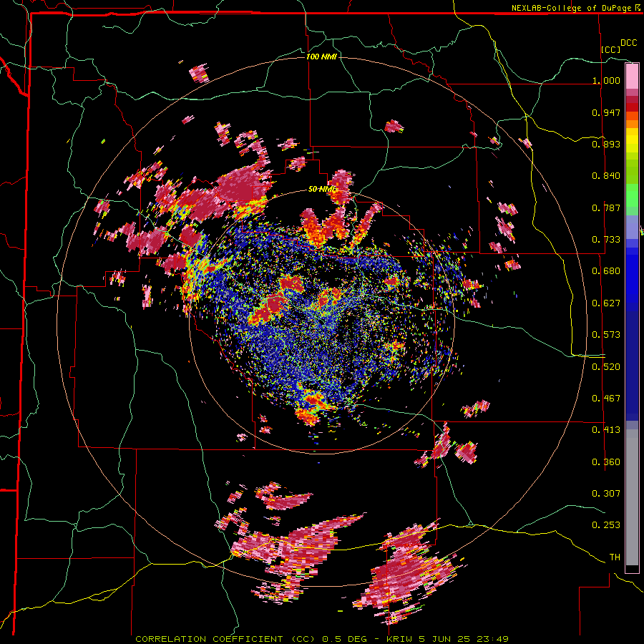The image size is (644, 644).
Task: Select the 0.413 legend value
Action: tap(606, 430)
